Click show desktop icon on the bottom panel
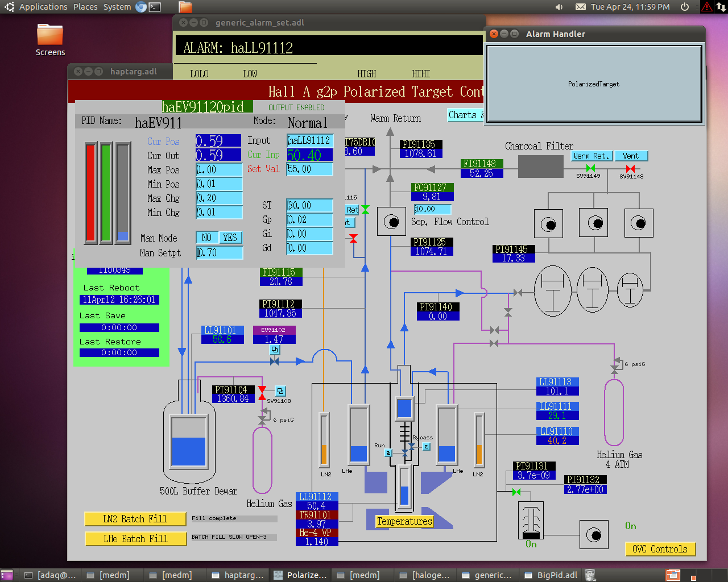 (7, 575)
